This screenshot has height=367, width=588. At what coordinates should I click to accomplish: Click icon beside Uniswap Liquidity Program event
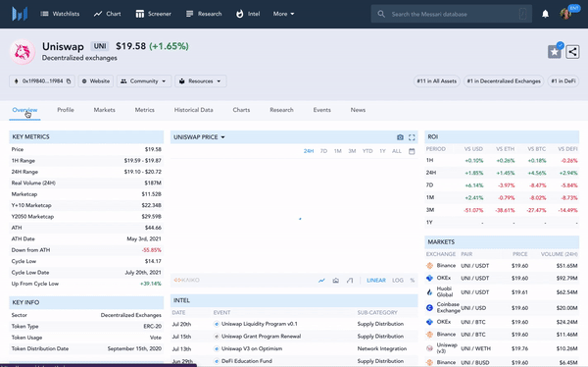(x=217, y=324)
